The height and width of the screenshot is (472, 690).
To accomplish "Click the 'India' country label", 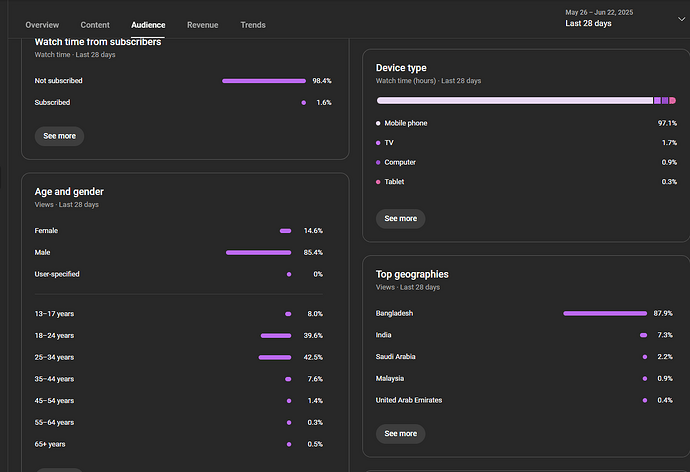I will 383,335.
